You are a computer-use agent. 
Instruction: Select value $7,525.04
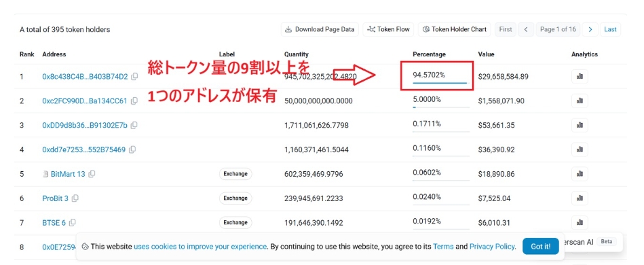[494, 198]
